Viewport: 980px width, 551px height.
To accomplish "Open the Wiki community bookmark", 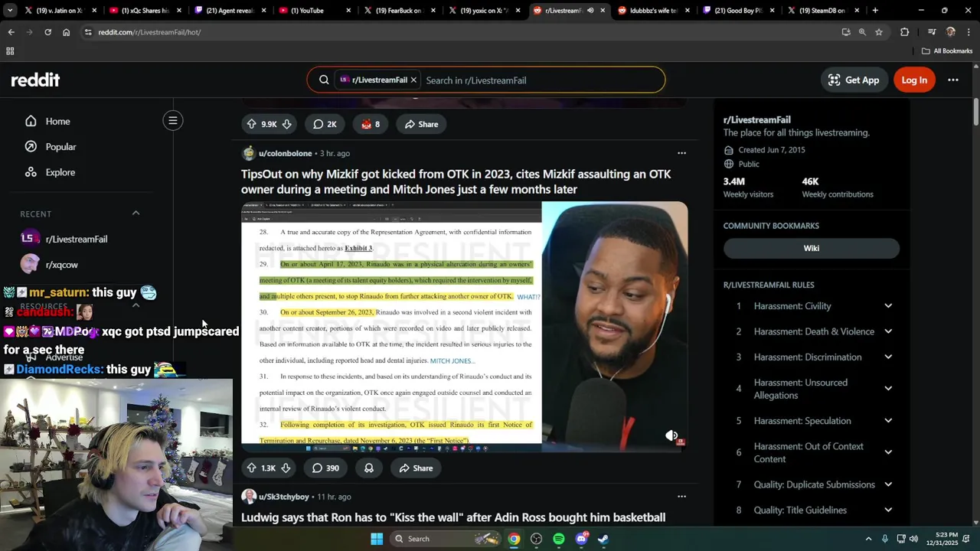I will 812,248.
